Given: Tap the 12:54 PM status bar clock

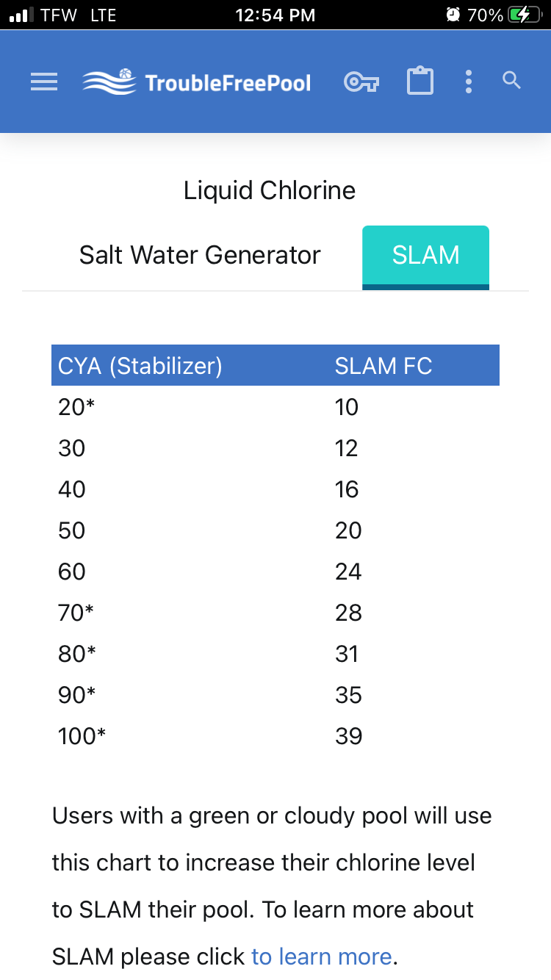Looking at the screenshot, I should [275, 15].
